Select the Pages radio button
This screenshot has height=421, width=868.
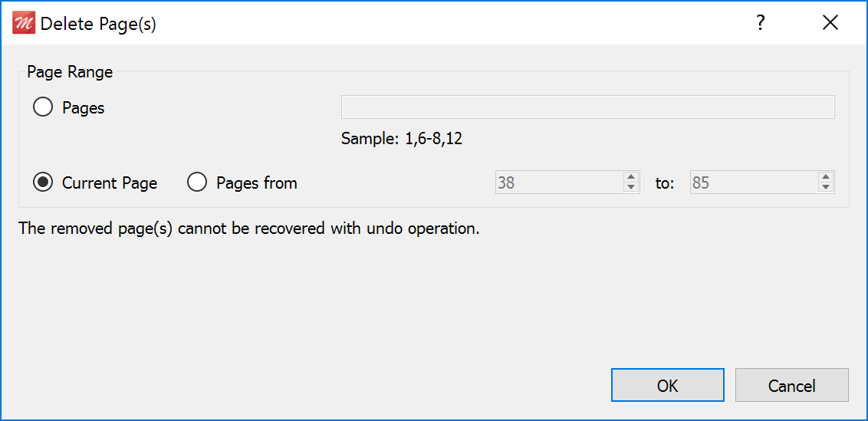43,107
